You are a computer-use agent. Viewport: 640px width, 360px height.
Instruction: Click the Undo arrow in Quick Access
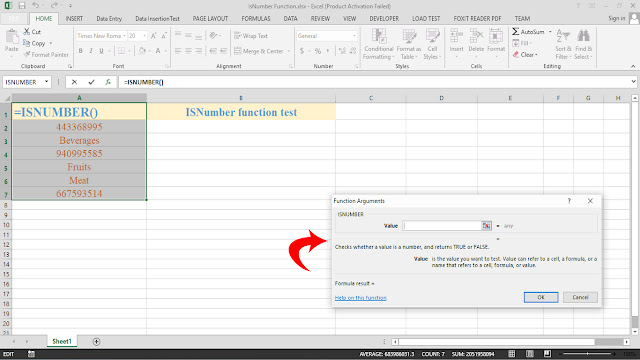click(x=36, y=6)
